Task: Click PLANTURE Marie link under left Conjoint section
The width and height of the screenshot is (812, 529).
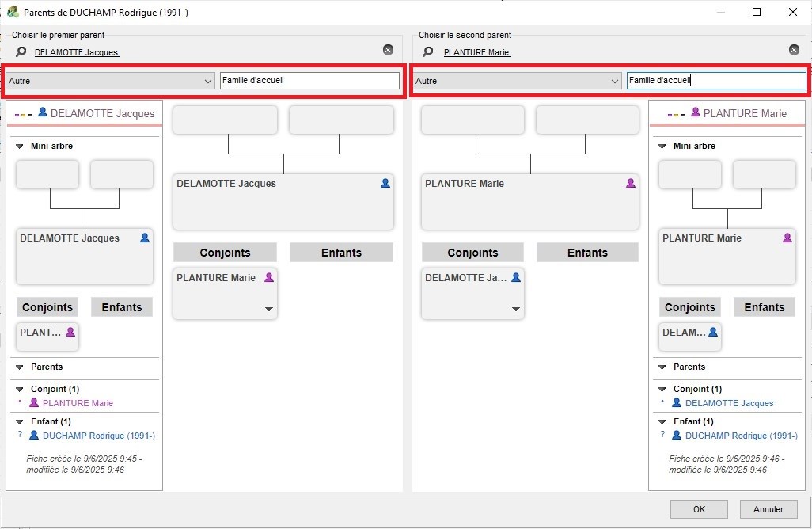Action: (x=78, y=403)
